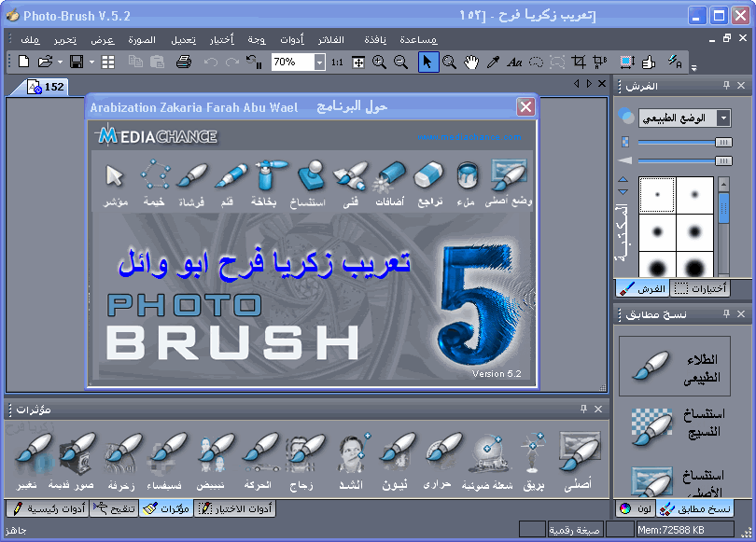Viewport: 756px width, 542px height.
Task: Select the crop tool
Action: tap(579, 63)
